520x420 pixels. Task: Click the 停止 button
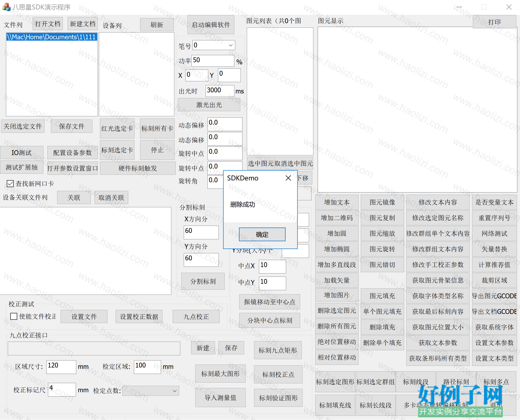coord(157,150)
